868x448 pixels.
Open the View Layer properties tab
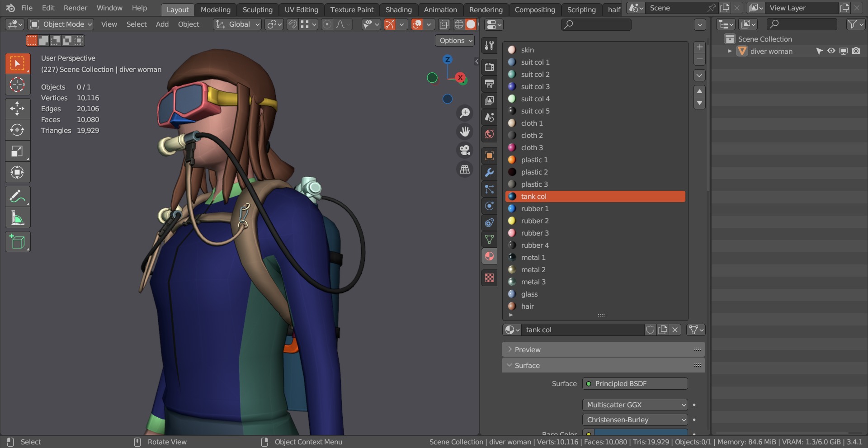click(489, 100)
